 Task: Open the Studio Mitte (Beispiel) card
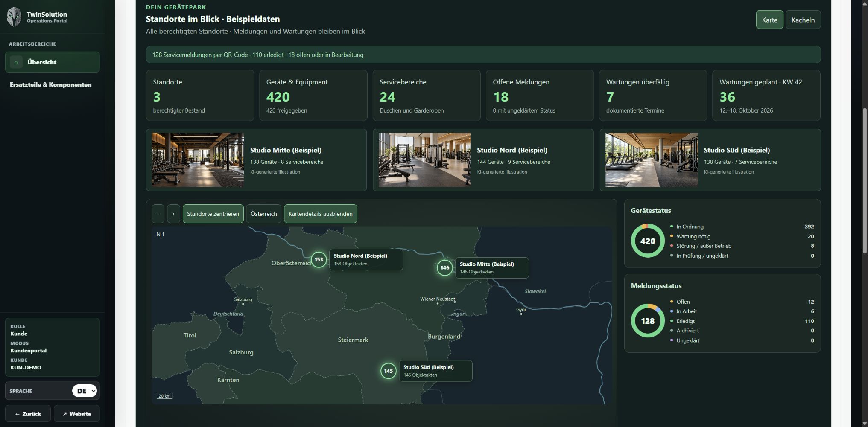(256, 160)
